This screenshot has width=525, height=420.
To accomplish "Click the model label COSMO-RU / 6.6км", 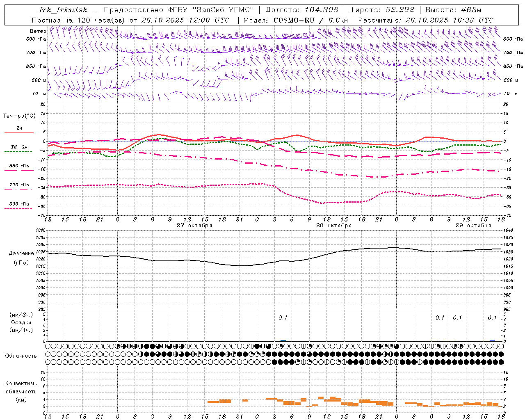I will pyautogui.click(x=311, y=20).
